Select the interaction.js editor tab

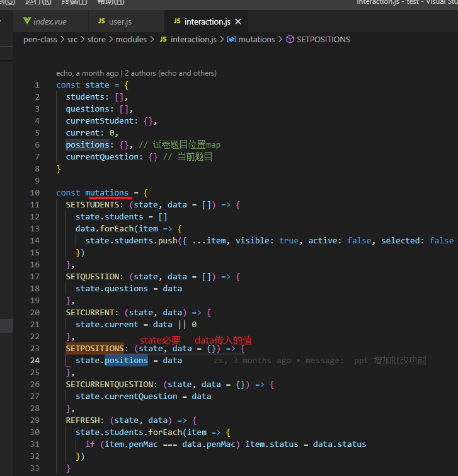(207, 21)
